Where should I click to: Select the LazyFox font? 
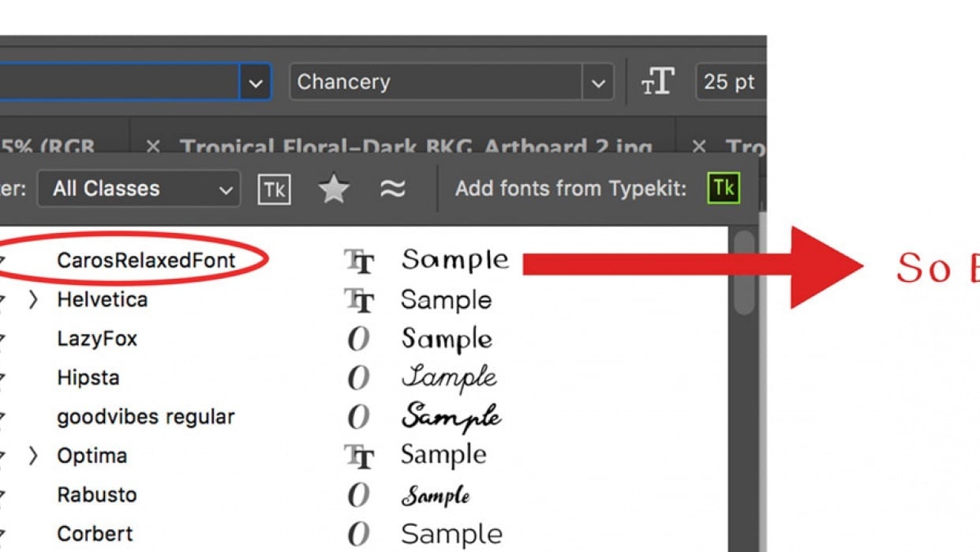point(97,339)
